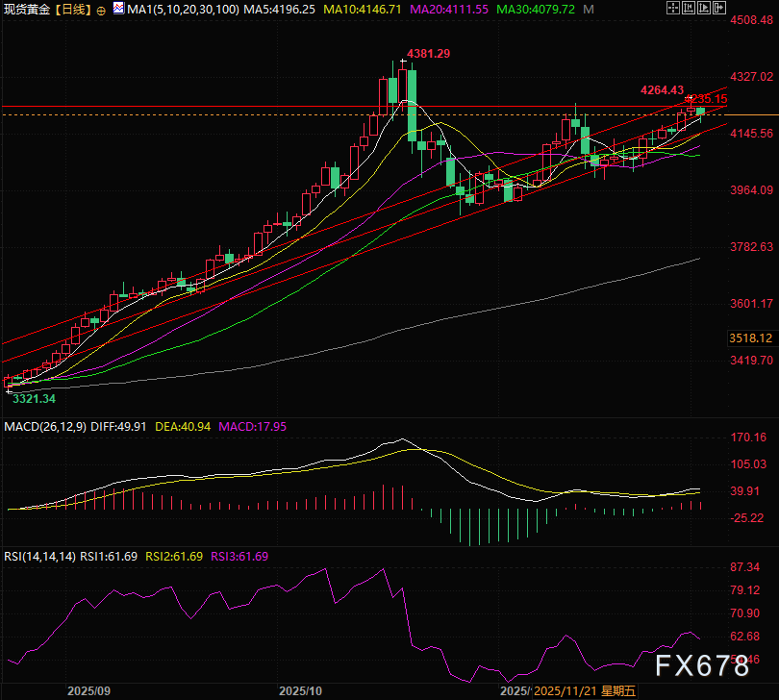The width and height of the screenshot is (779, 700).
Task: Click the 3321.34 low price marker
Action: pyautogui.click(x=34, y=398)
